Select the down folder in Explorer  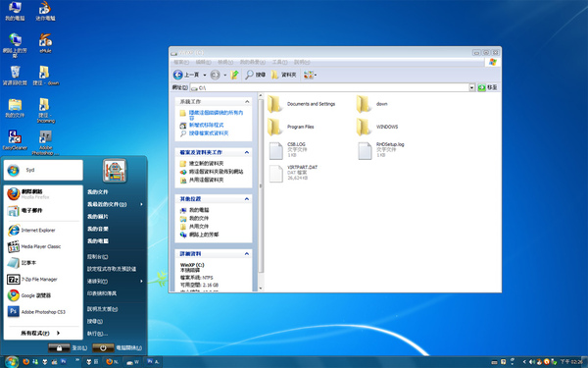click(372, 104)
